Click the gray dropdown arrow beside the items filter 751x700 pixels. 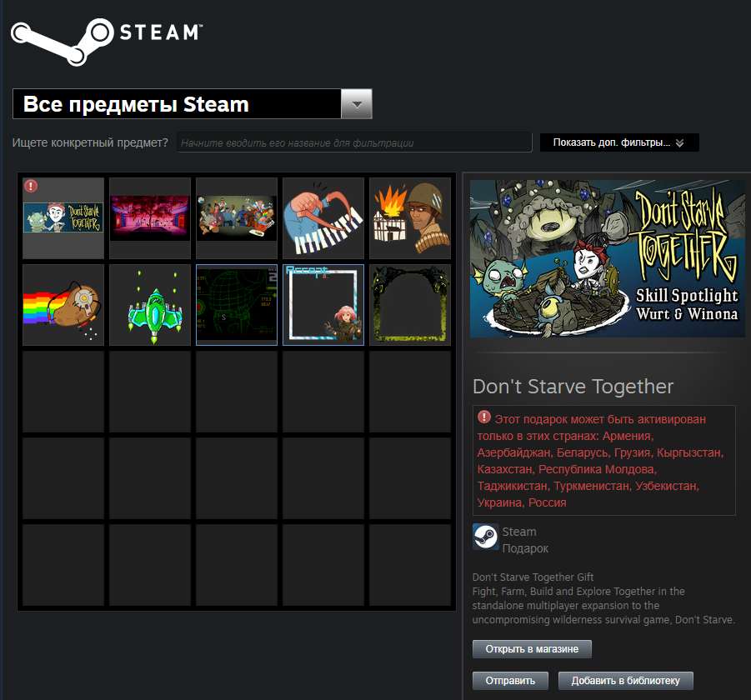coord(358,104)
